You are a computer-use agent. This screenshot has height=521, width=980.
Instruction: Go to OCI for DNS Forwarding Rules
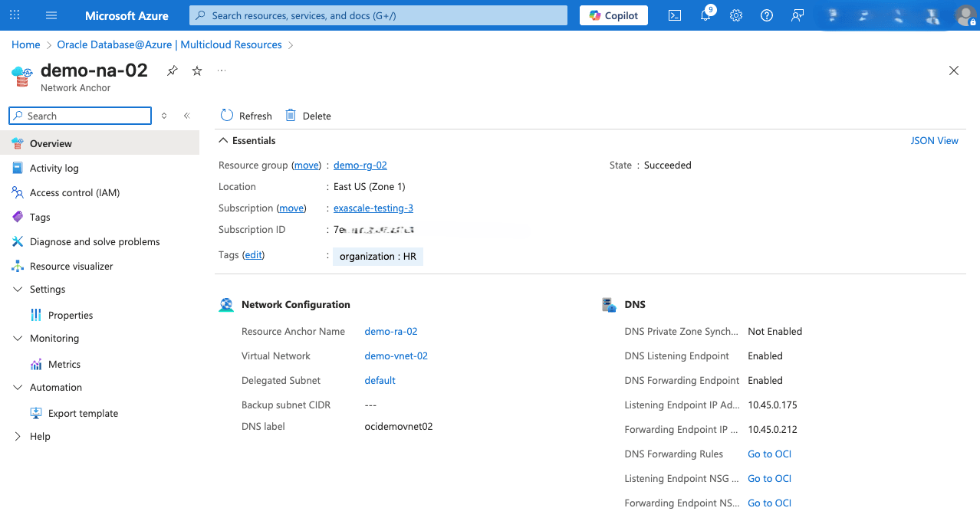(x=769, y=454)
